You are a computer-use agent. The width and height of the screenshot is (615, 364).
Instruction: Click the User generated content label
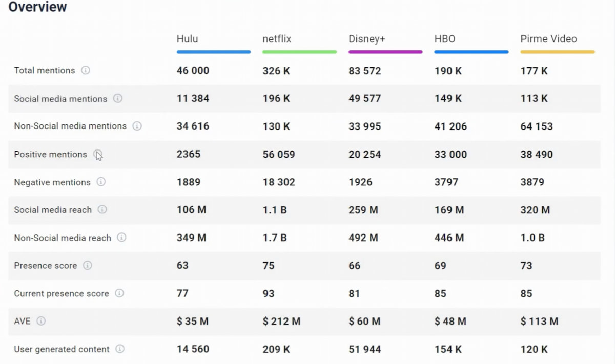[62, 349]
